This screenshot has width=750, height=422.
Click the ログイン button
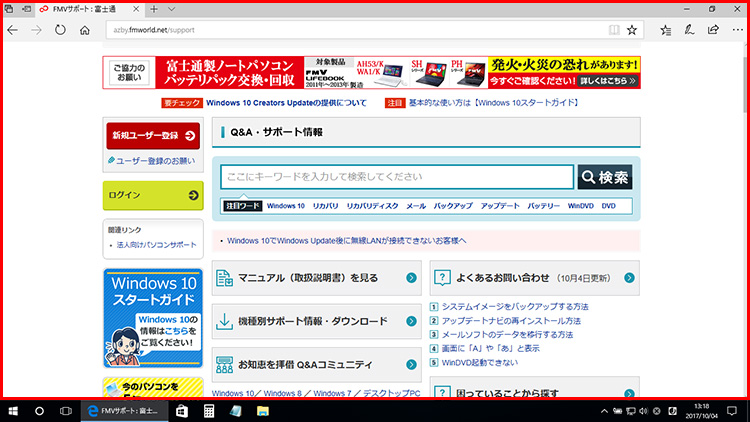pos(153,195)
